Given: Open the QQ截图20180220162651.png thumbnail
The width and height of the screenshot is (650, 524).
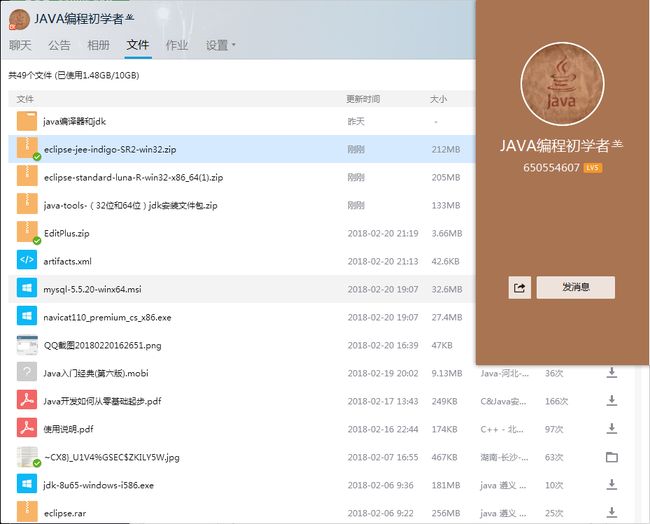Looking at the screenshot, I should [x=27, y=345].
